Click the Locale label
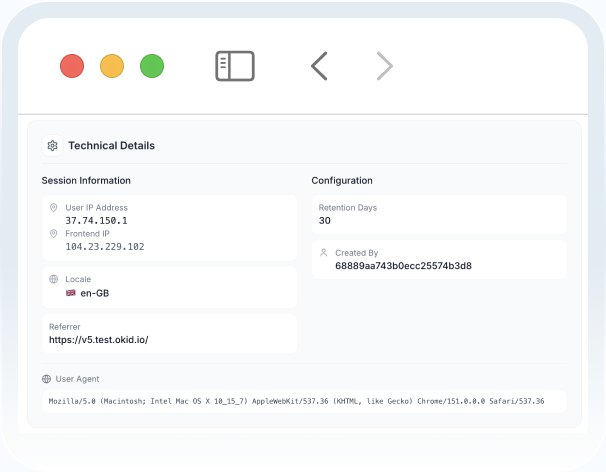The width and height of the screenshot is (606, 472). pyautogui.click(x=78, y=279)
